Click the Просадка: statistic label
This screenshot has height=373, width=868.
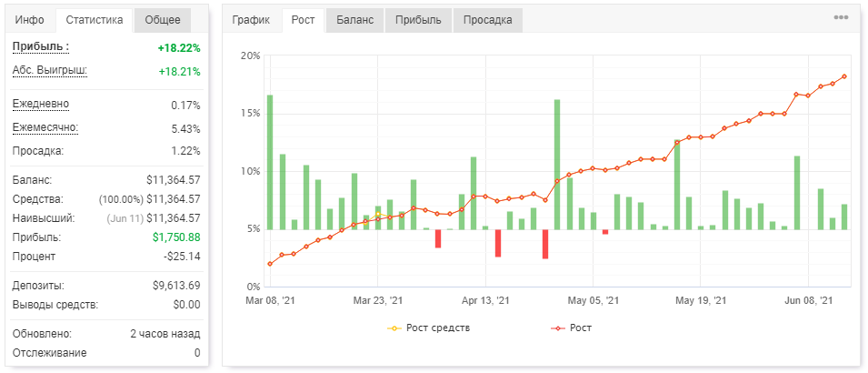[38, 151]
